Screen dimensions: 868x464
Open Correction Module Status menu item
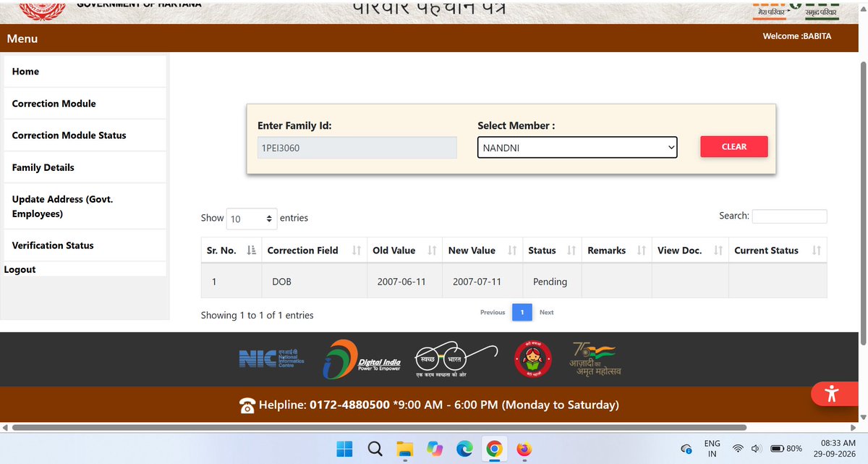pyautogui.click(x=85, y=135)
